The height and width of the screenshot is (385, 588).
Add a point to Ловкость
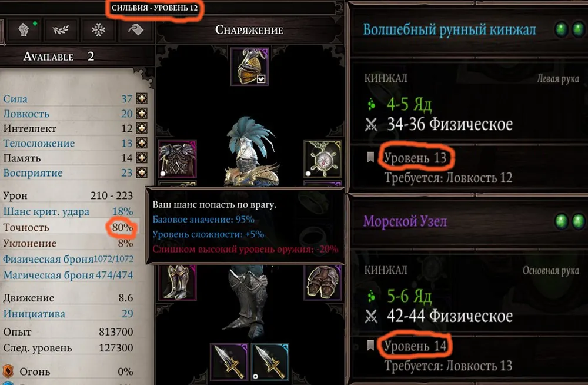point(142,113)
